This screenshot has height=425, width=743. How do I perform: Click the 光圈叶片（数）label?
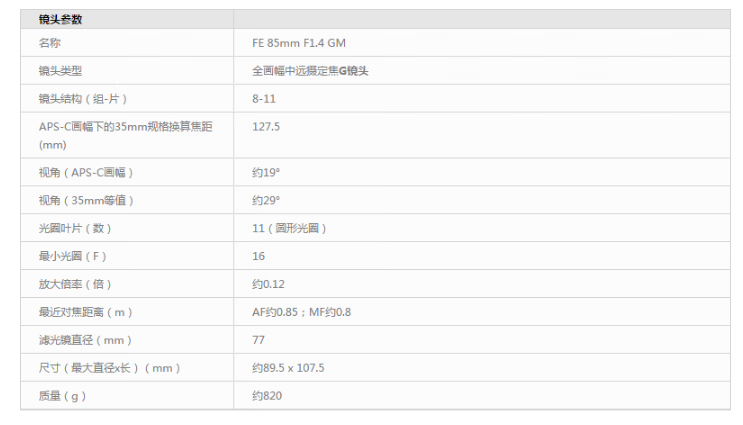(79, 228)
